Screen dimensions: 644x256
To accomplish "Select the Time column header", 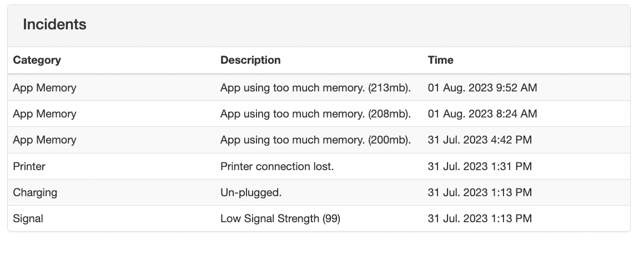I will (441, 60).
